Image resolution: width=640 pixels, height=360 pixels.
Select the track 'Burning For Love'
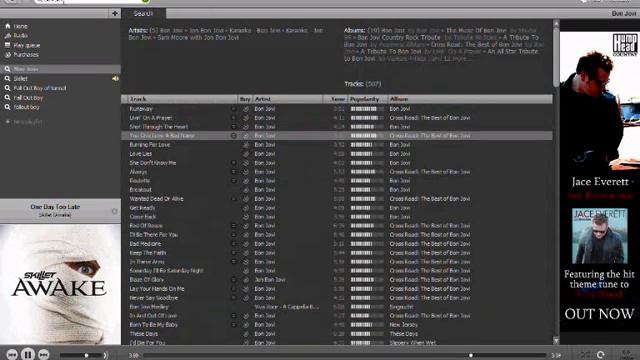pos(150,145)
